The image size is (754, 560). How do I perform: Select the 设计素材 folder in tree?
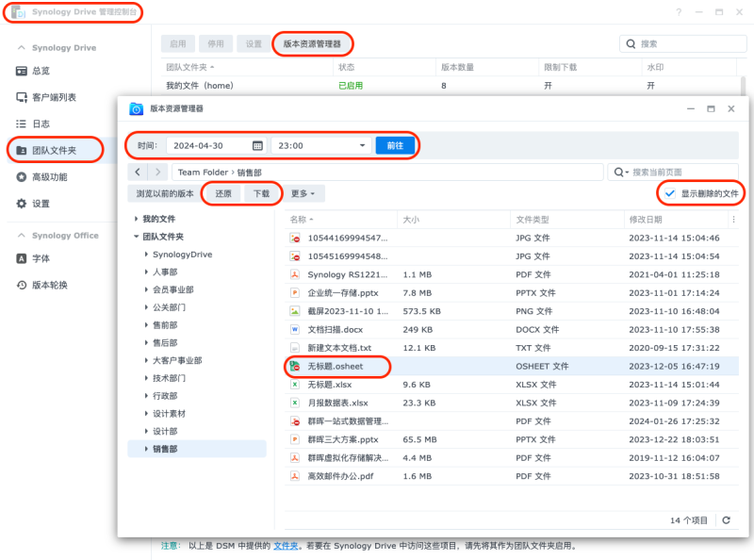coord(170,414)
